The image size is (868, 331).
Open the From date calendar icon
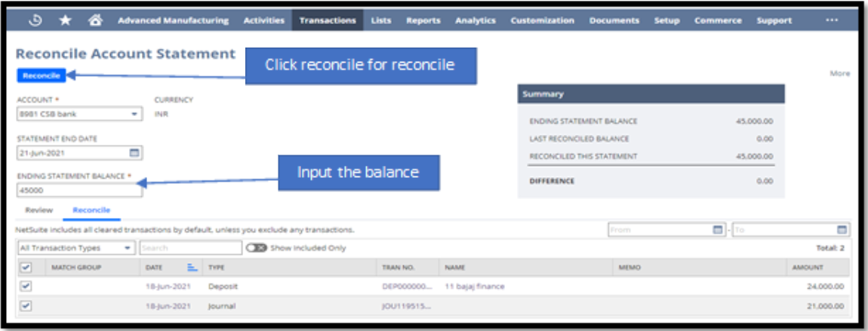click(x=719, y=230)
